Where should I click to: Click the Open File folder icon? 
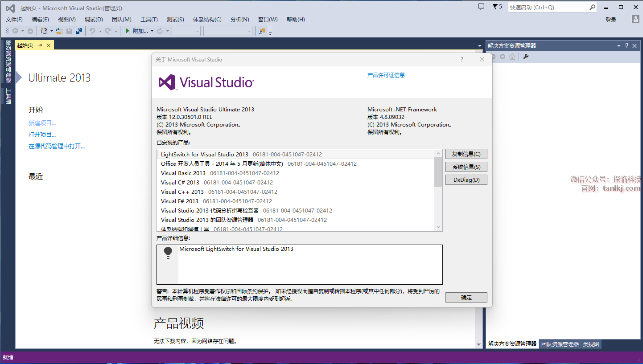coord(59,31)
